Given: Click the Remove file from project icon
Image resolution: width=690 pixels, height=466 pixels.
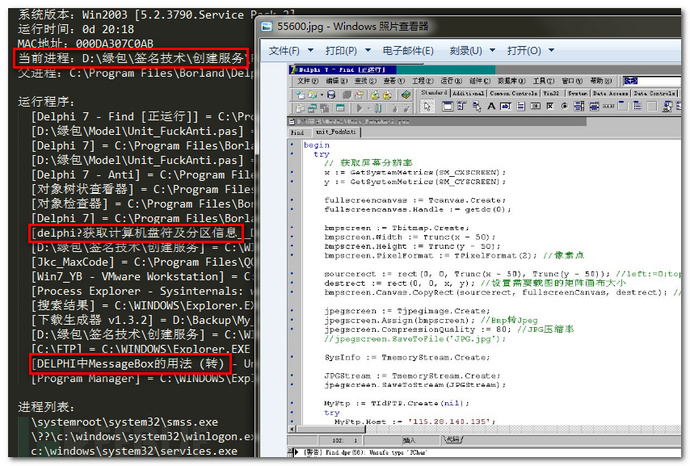Looking at the screenshot, I should (x=388, y=95).
